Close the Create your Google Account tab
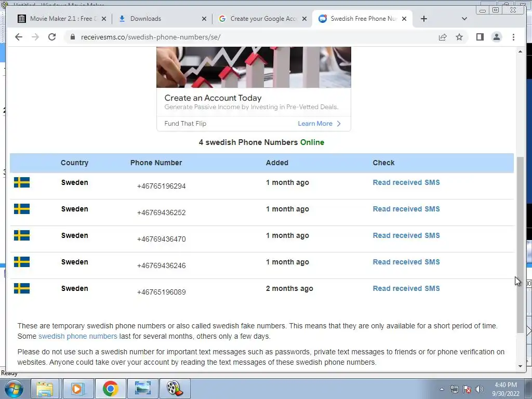 (304, 19)
